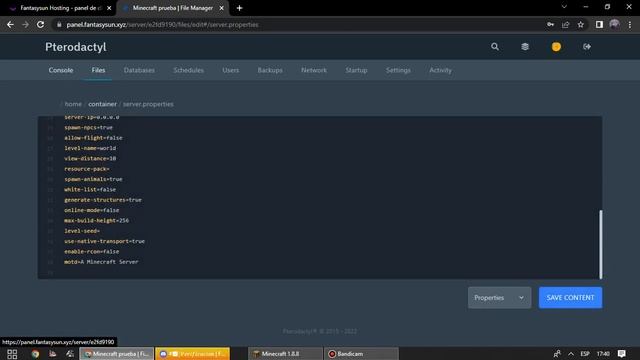The width and height of the screenshot is (640, 360).
Task: Navigate to the container breadcrumb
Action: pyautogui.click(x=102, y=104)
